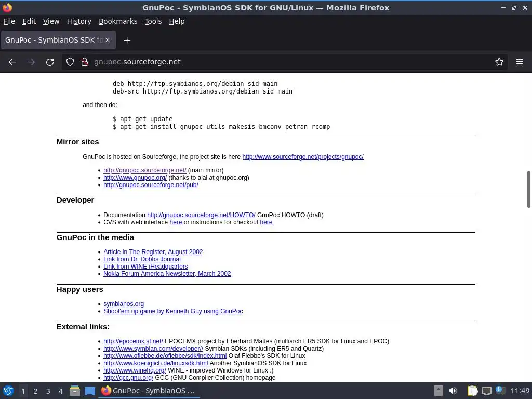Close the GnuPoc tab
The image size is (532, 399).
click(108, 40)
